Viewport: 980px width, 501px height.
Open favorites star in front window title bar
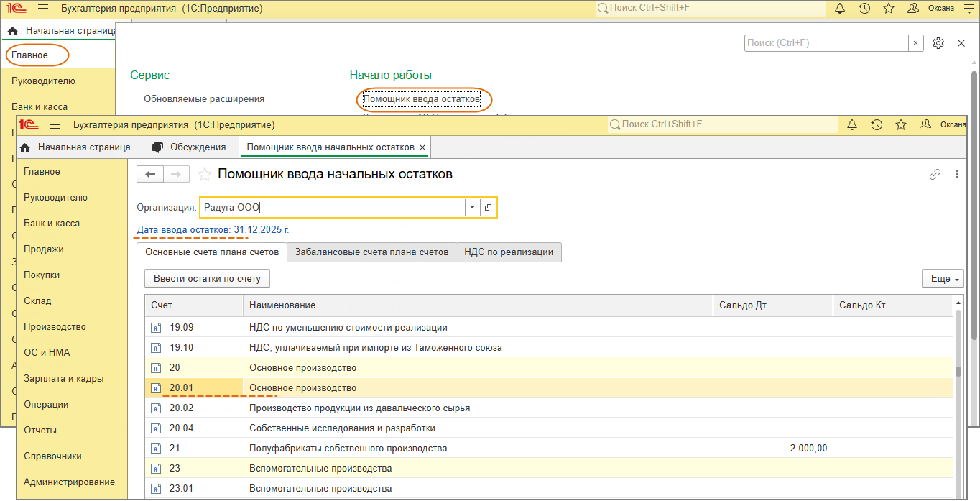(x=901, y=125)
